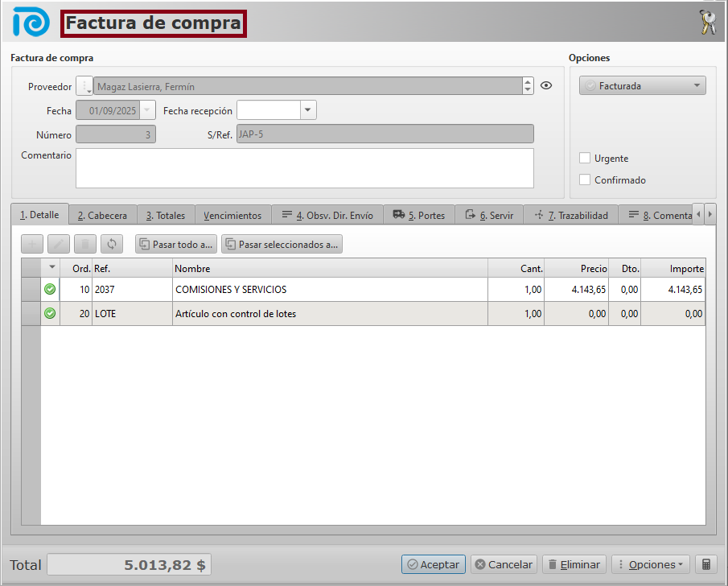Click the three-dot menu beside Proveedor
This screenshot has width=728, height=586.
[x=84, y=86]
